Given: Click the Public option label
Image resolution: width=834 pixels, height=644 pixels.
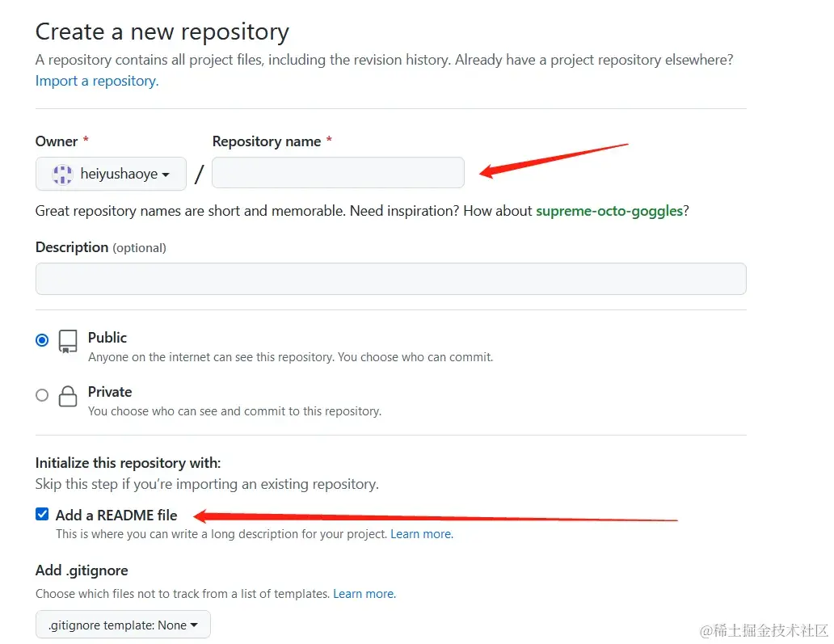Looking at the screenshot, I should [x=107, y=338].
